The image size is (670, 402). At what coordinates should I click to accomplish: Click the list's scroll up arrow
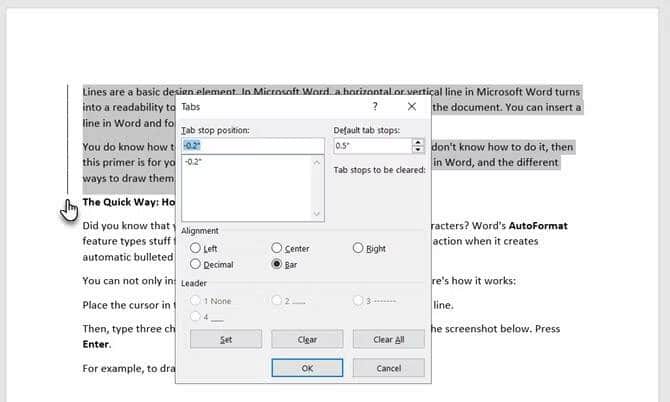317,162
